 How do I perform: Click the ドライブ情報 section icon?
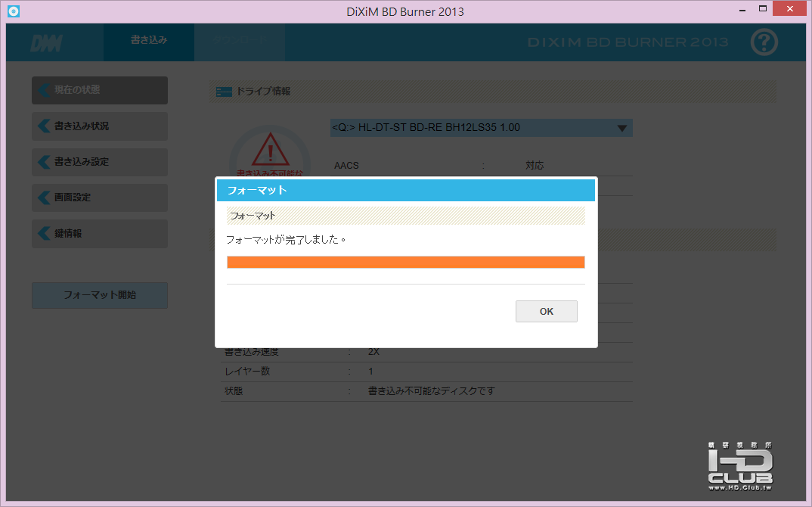224,92
